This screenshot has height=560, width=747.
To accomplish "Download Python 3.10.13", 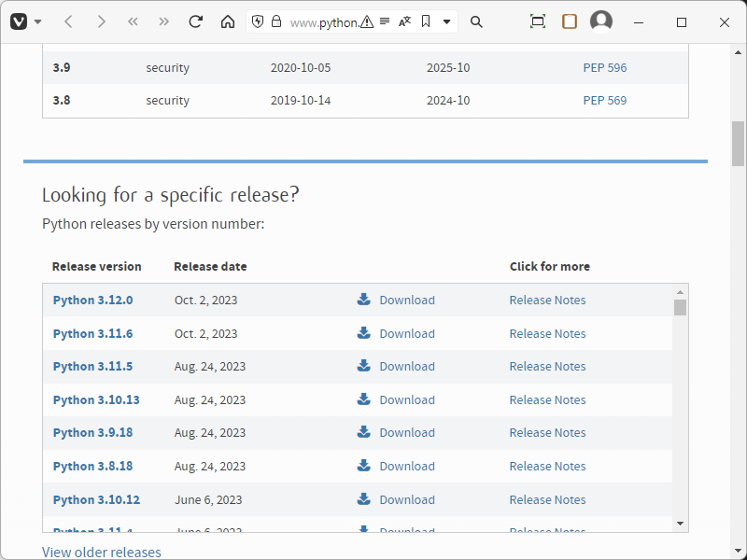I will pos(407,400).
